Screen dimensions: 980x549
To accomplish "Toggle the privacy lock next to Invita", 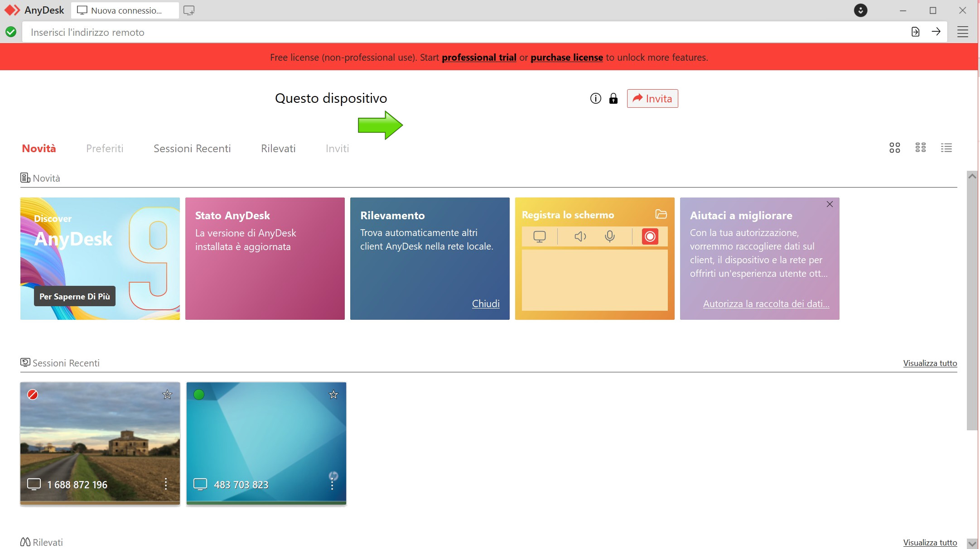I will coord(613,98).
